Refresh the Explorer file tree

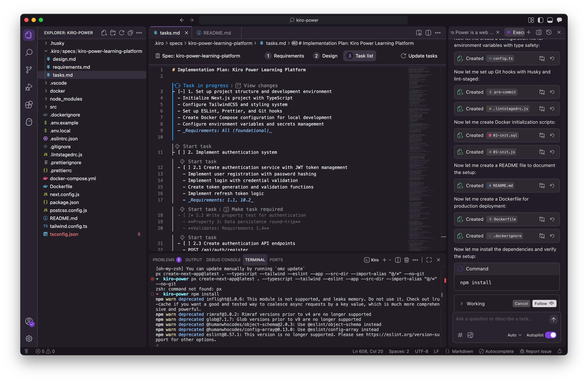pyautogui.click(x=121, y=33)
